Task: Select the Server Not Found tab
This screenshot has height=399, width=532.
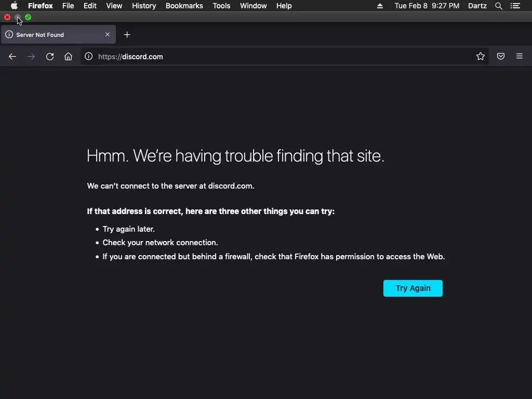Action: coord(58,34)
